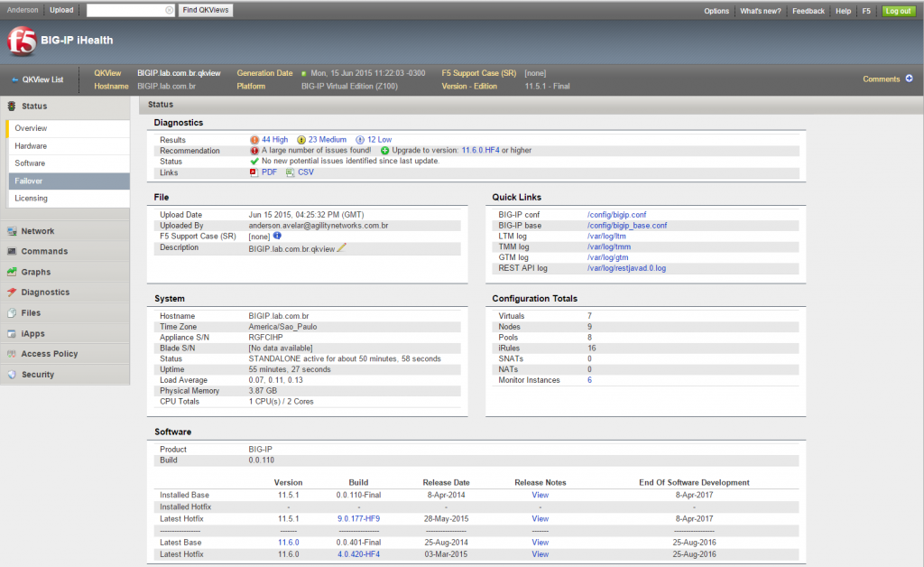Image resolution: width=924 pixels, height=567 pixels.
Task: Open the /config/bigip.conf link in Quick Links
Action: tap(618, 214)
